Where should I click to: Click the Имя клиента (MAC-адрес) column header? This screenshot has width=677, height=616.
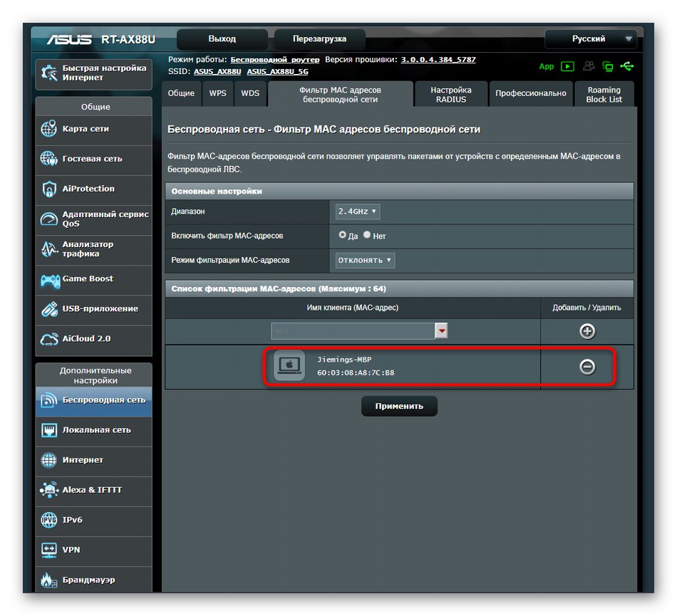[x=352, y=308]
